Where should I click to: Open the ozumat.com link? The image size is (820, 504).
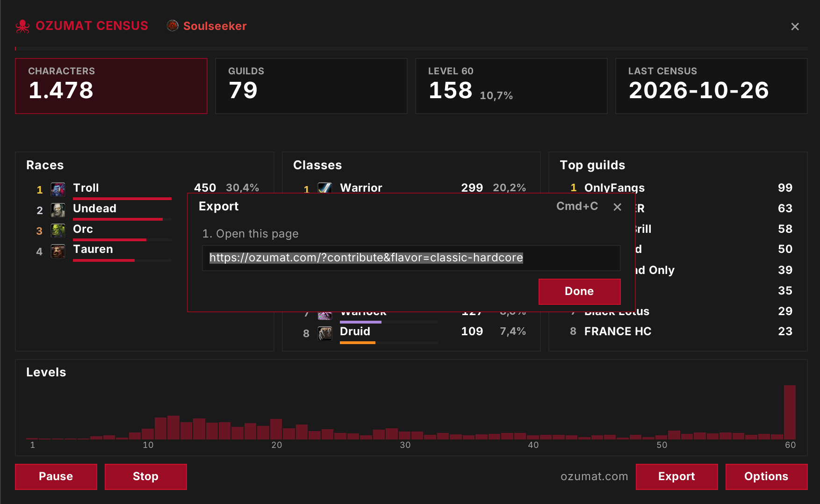pyautogui.click(x=594, y=476)
